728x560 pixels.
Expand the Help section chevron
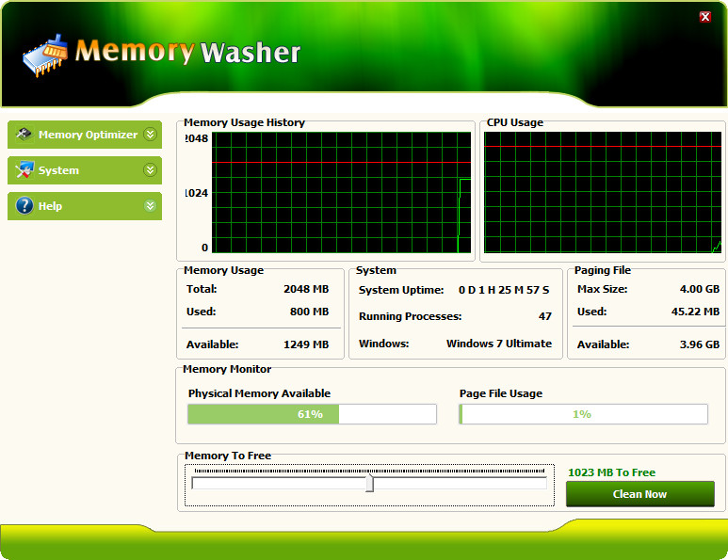coord(150,205)
